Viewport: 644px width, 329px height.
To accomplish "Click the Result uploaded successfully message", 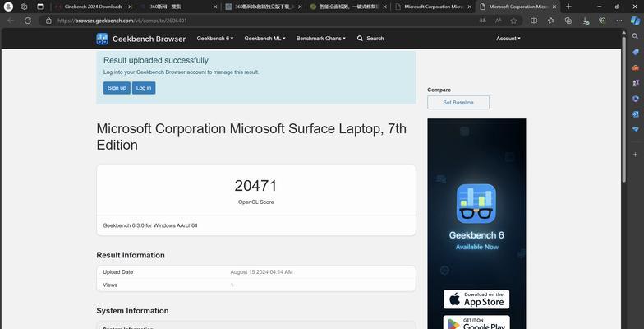I will (x=156, y=60).
